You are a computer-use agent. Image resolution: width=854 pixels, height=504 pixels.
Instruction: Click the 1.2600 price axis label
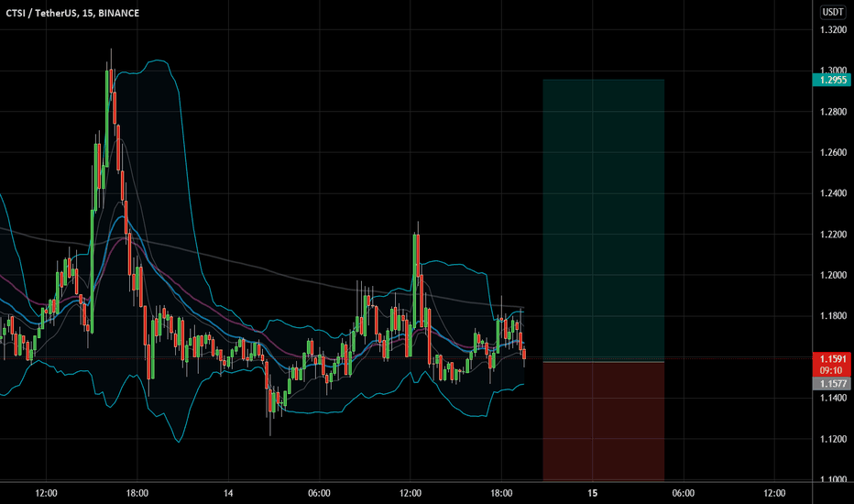click(x=833, y=152)
